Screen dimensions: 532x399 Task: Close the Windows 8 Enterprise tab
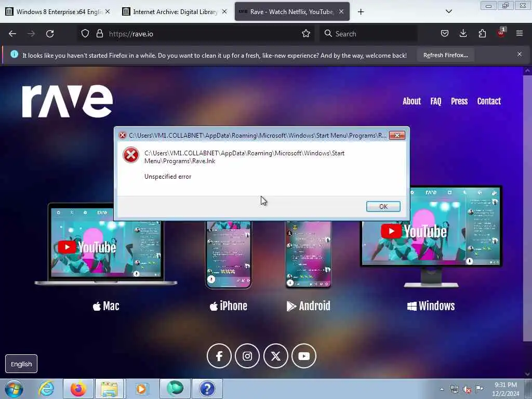(108, 11)
